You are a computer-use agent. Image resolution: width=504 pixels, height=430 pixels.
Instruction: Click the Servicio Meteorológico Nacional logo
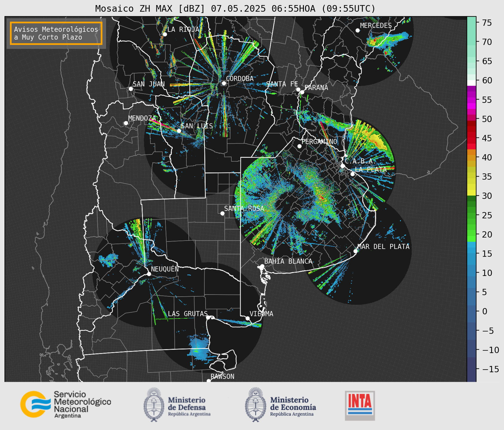coord(65,404)
